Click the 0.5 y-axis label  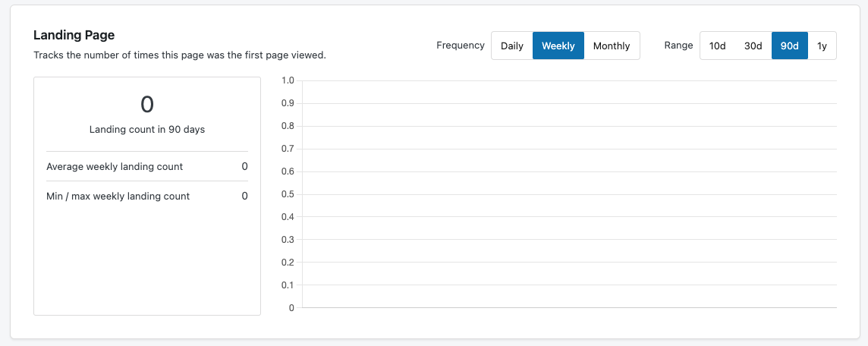pyautogui.click(x=288, y=194)
